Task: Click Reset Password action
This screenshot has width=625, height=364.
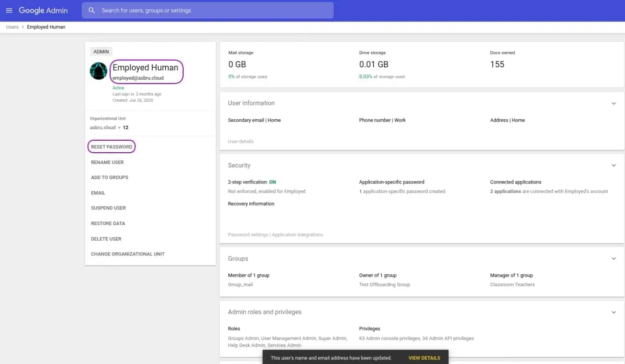Action: [x=112, y=147]
